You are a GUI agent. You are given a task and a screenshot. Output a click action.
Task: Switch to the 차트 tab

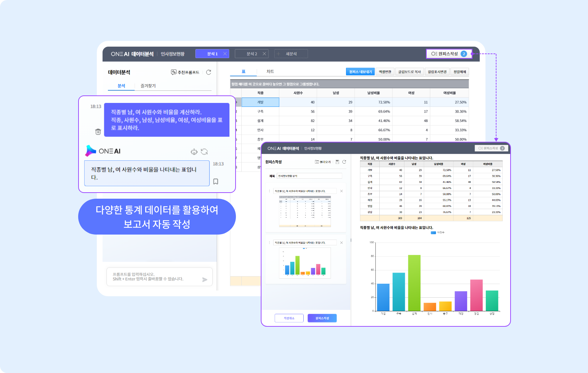click(270, 72)
